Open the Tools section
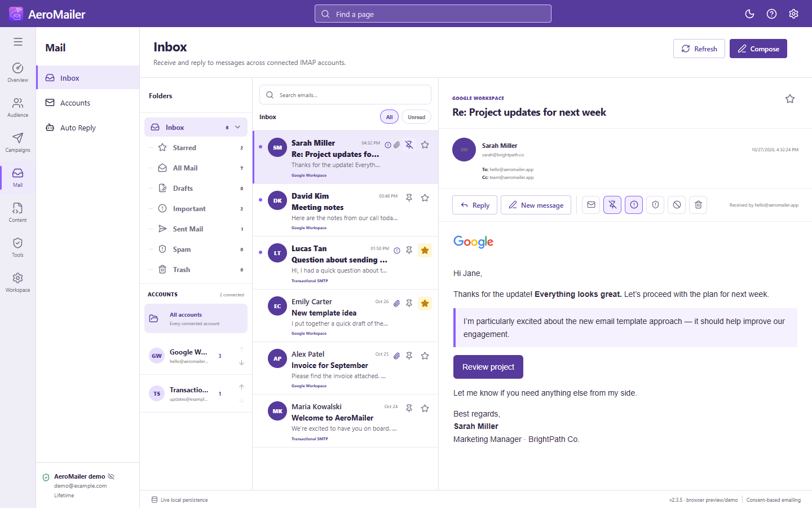This screenshot has height=508, width=812. point(18,247)
